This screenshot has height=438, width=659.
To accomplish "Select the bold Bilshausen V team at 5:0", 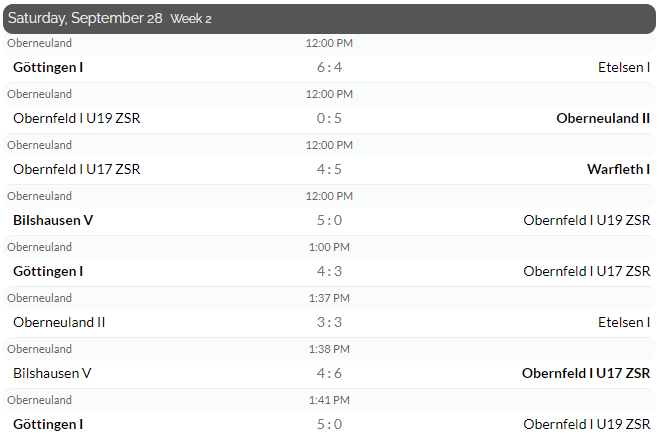I will point(53,220).
